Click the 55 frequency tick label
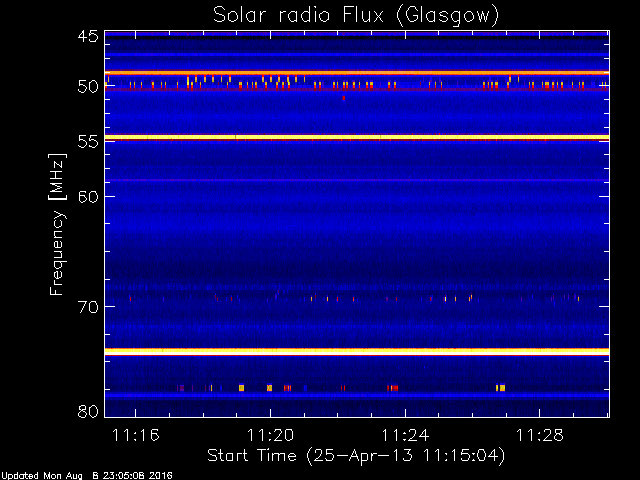The image size is (640, 480). pos(88,141)
